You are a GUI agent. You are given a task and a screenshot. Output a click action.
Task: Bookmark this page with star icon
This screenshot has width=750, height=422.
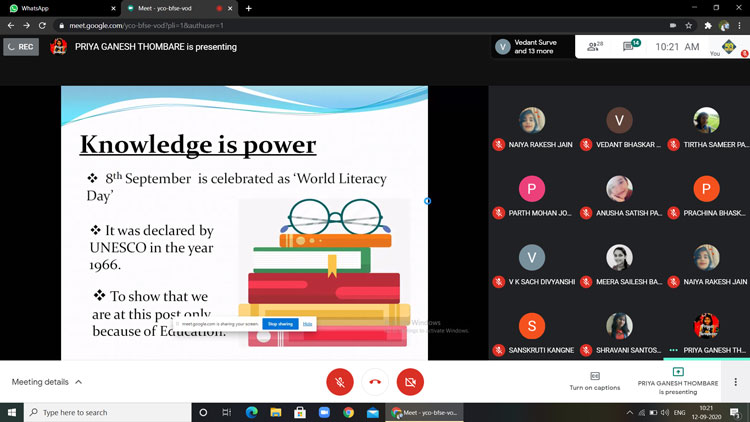689,25
